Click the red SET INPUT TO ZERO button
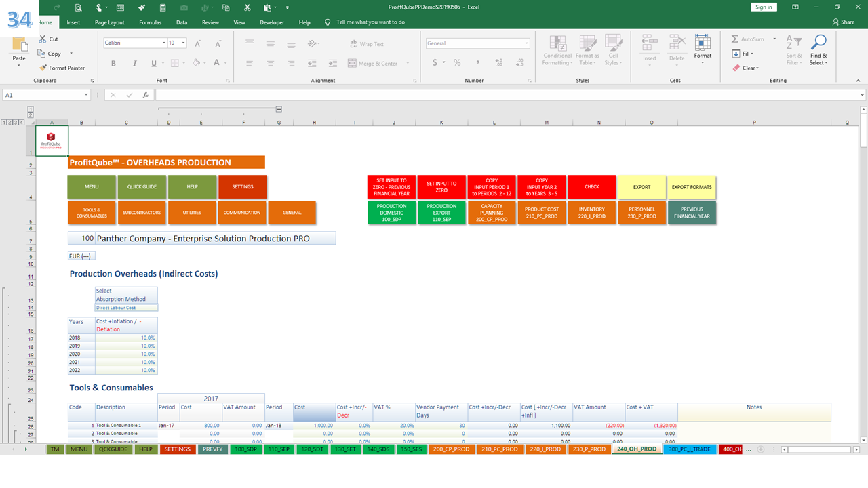 [441, 187]
